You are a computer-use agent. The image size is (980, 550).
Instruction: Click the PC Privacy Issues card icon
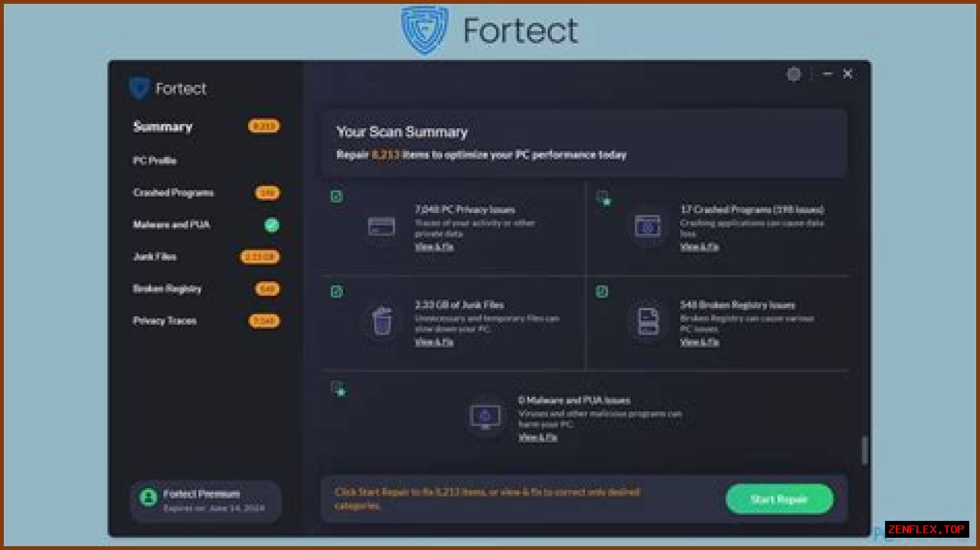(x=381, y=227)
